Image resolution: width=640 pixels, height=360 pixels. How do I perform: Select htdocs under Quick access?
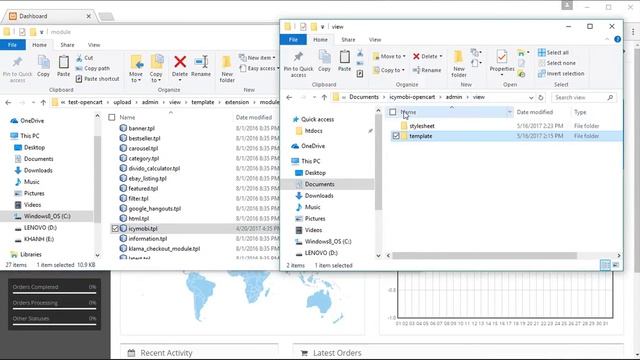(x=313, y=131)
